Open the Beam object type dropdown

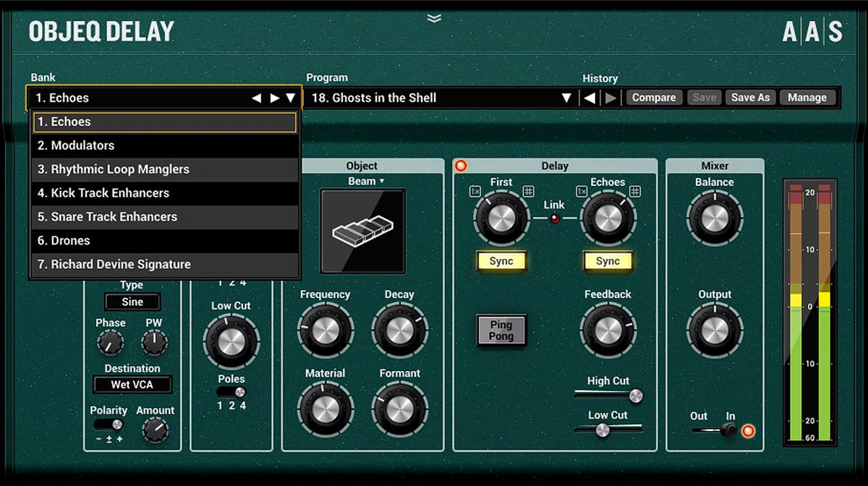coord(366,181)
